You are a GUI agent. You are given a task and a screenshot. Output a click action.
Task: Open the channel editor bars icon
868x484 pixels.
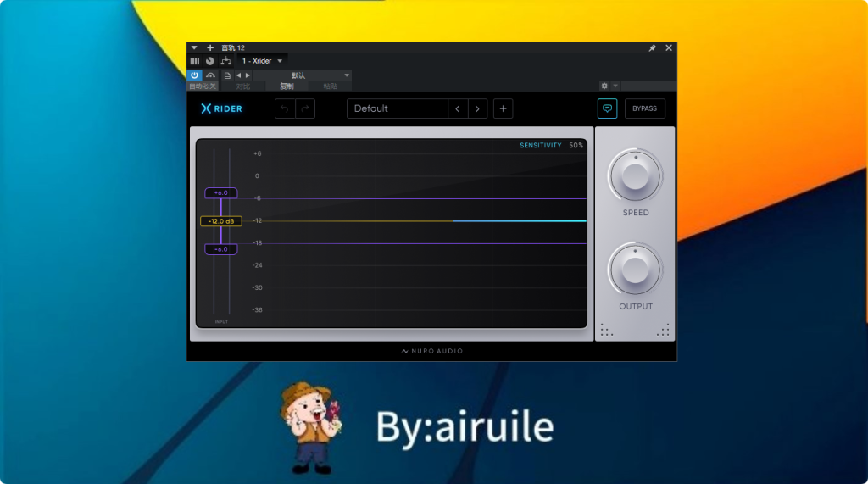[195, 61]
